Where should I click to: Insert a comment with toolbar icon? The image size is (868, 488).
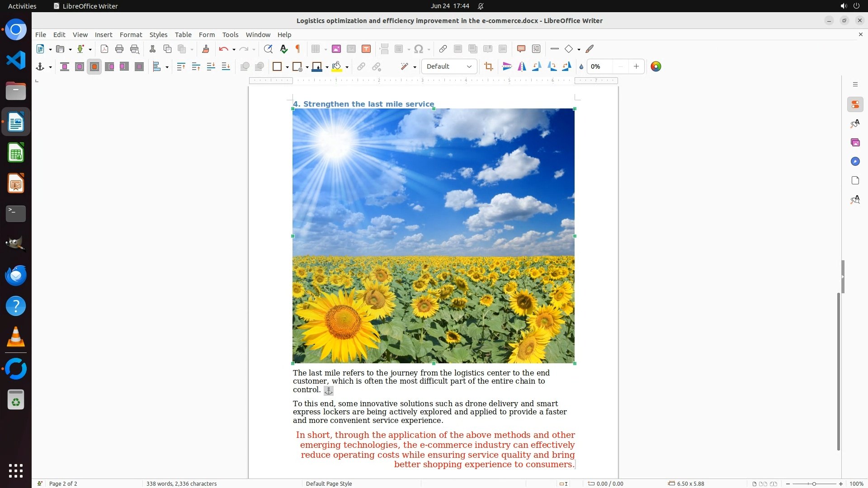(x=521, y=49)
